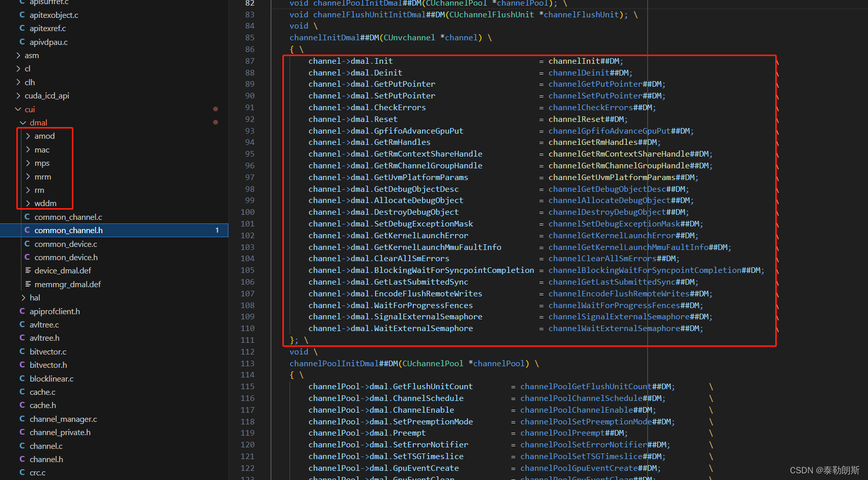Click the C file icon beside apitexref.c
Screen dimensions: 868x480
click(22, 28)
